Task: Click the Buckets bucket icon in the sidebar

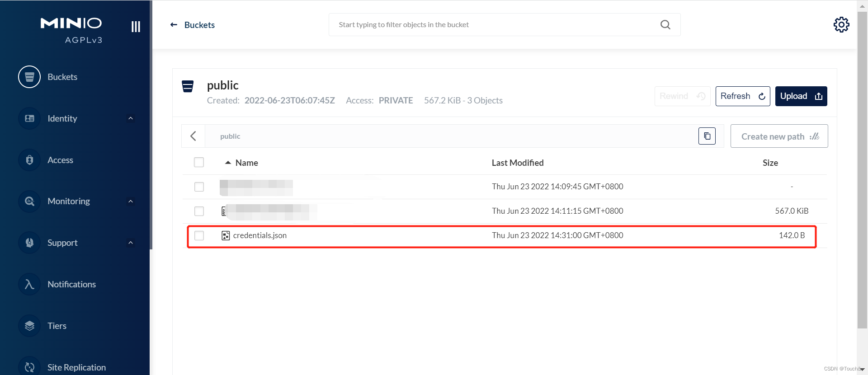Action: point(29,77)
